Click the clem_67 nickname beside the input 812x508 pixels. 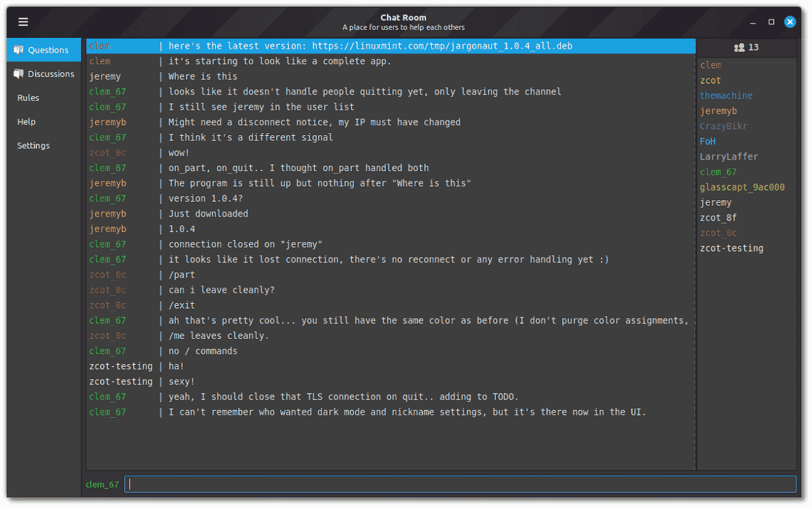tap(102, 484)
